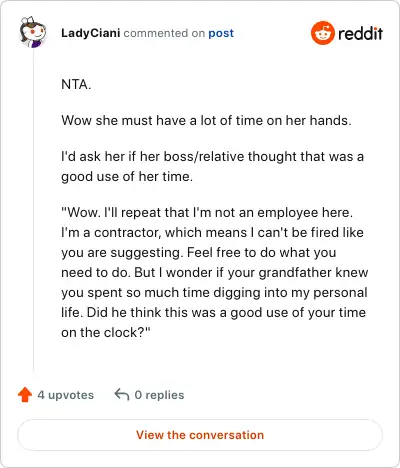Click the 'on the clock?' closing line
400x468 pixels.
(106, 332)
